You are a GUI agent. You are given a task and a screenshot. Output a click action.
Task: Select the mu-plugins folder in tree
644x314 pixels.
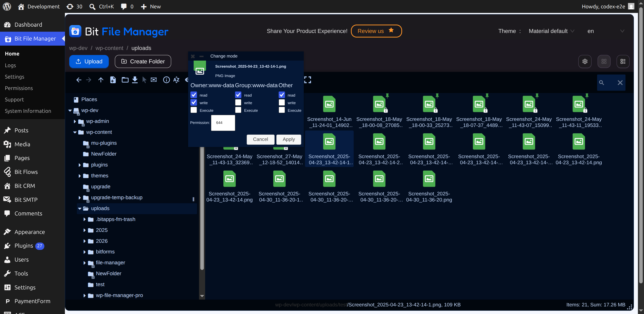tap(104, 143)
